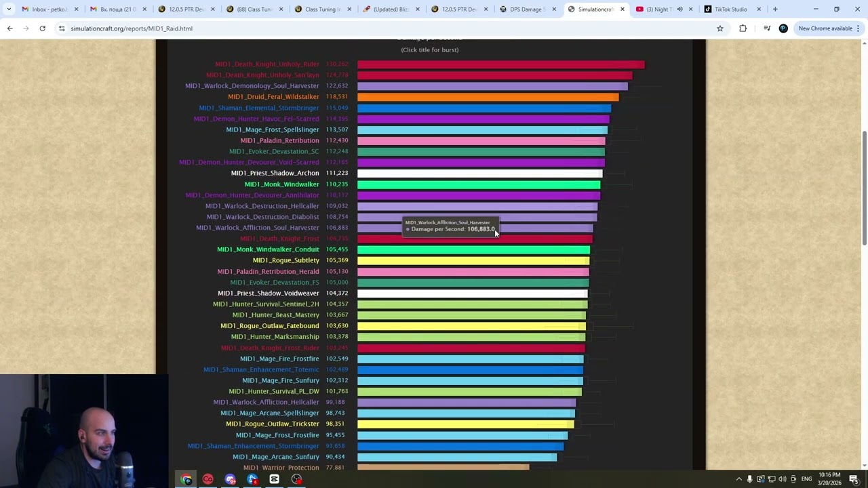The height and width of the screenshot is (488, 868).
Task: Click MID1_Mage_Fire_Frostfire text
Action: 279,359
